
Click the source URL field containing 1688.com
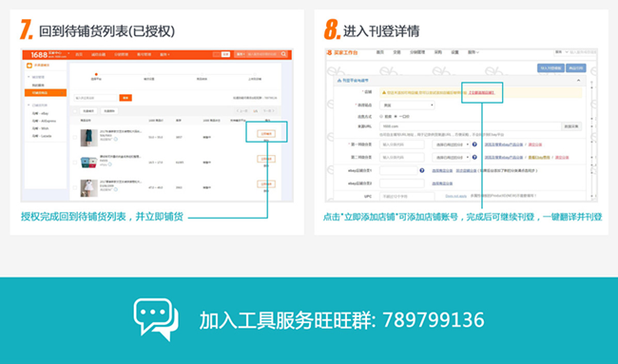pos(471,126)
